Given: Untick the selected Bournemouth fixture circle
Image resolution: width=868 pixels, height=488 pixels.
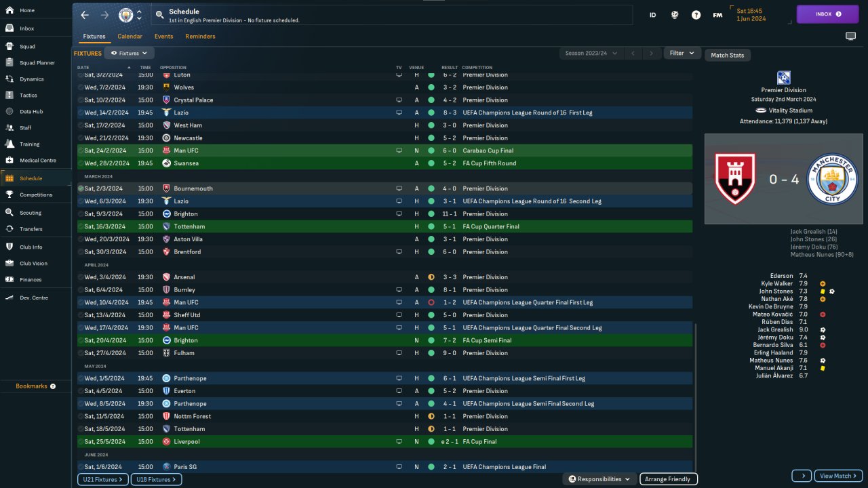Looking at the screenshot, I should coord(81,188).
